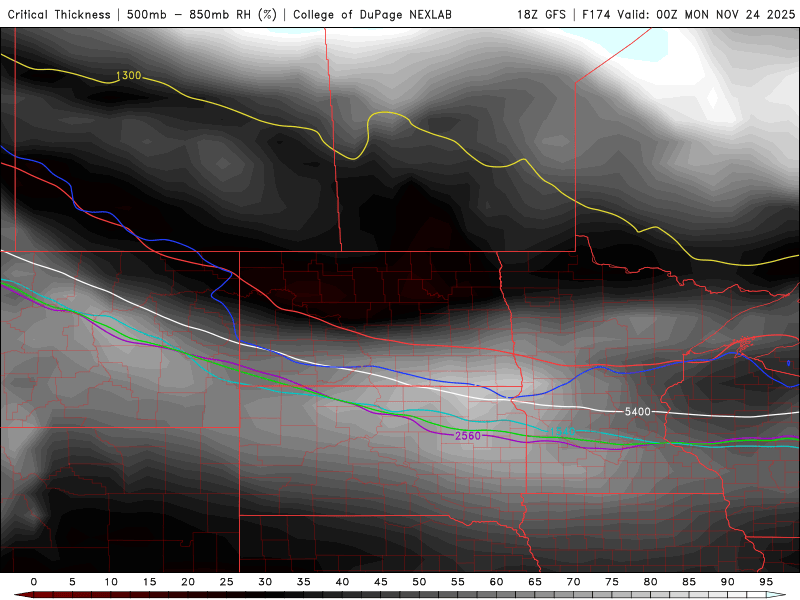Click the colorbar tick label 75
The height and width of the screenshot is (600, 800).
612,582
